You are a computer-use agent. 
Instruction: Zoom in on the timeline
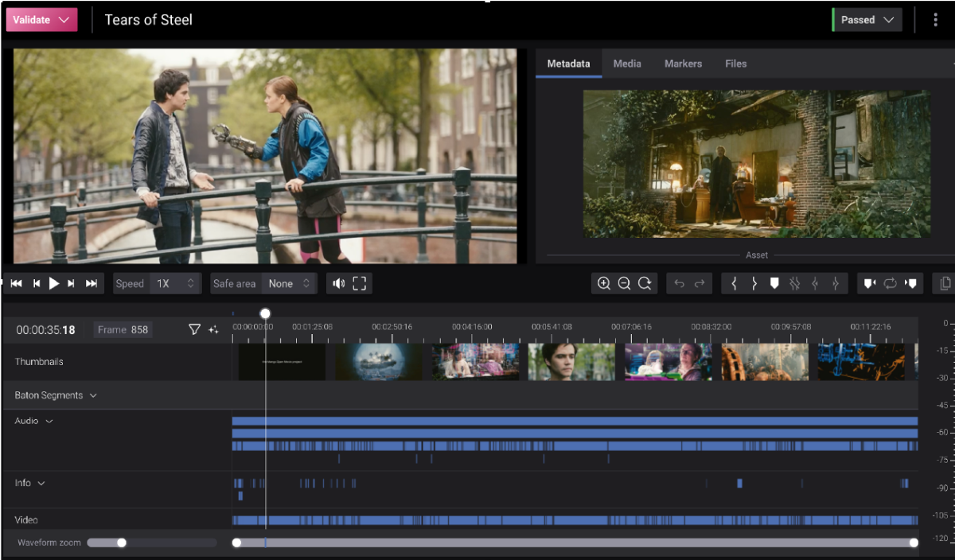click(x=604, y=284)
